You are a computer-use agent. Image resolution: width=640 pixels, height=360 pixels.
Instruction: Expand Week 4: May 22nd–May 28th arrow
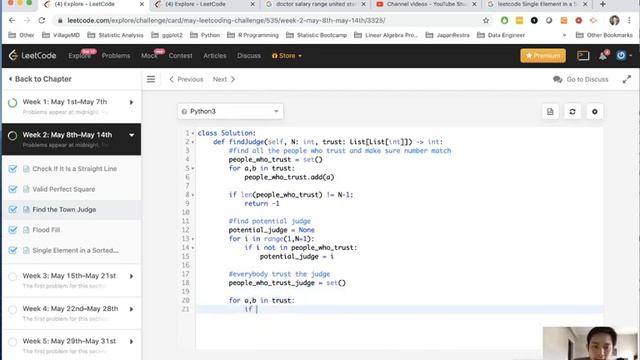tap(131, 309)
